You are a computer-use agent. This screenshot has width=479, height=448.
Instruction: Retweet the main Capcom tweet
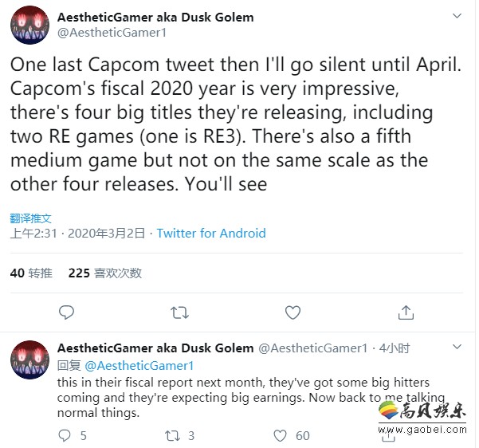(x=180, y=312)
